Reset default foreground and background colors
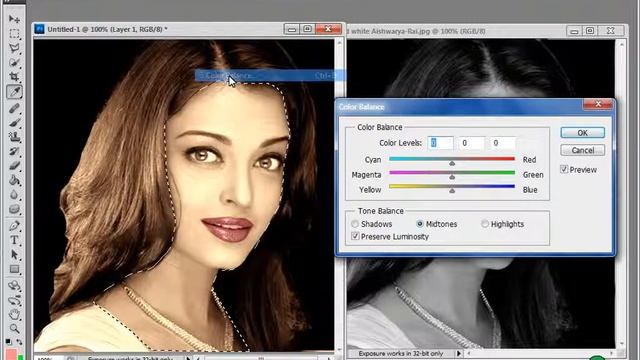The height and width of the screenshot is (360, 640). (9, 341)
